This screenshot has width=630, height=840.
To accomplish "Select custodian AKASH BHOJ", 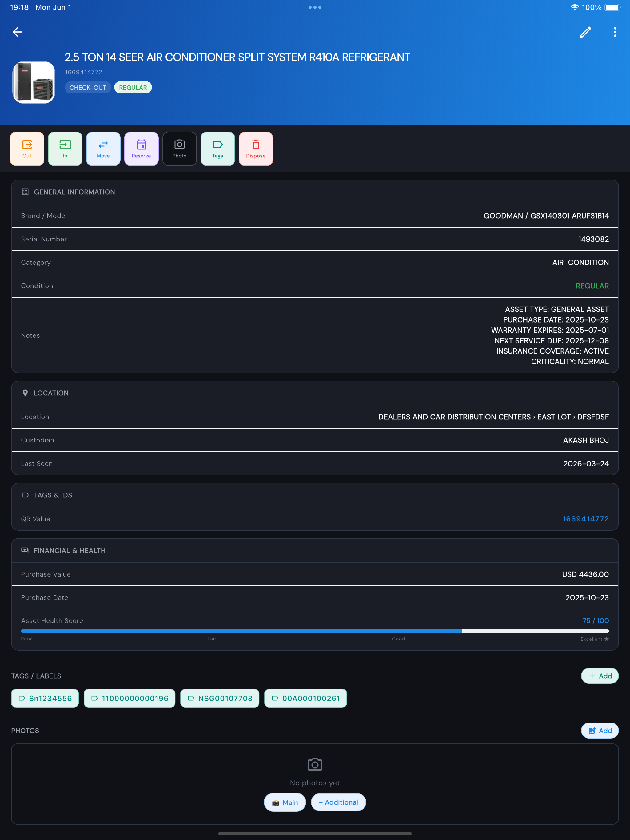I will tap(585, 440).
